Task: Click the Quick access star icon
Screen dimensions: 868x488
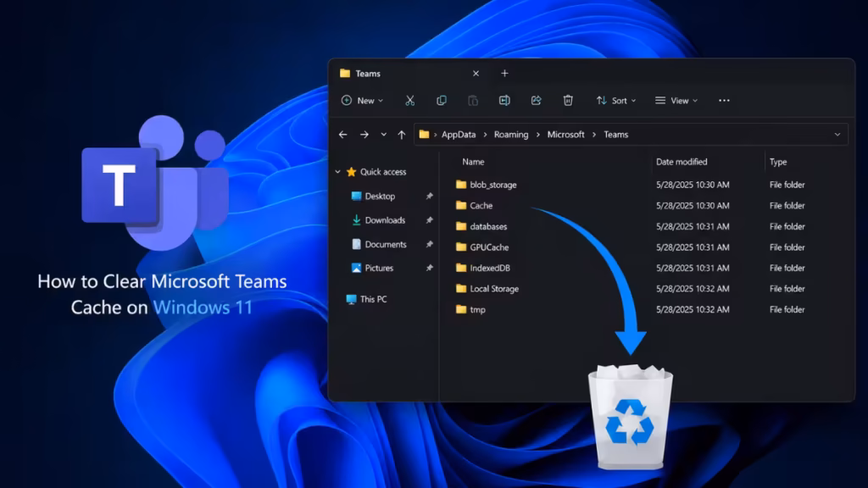Action: (351, 172)
